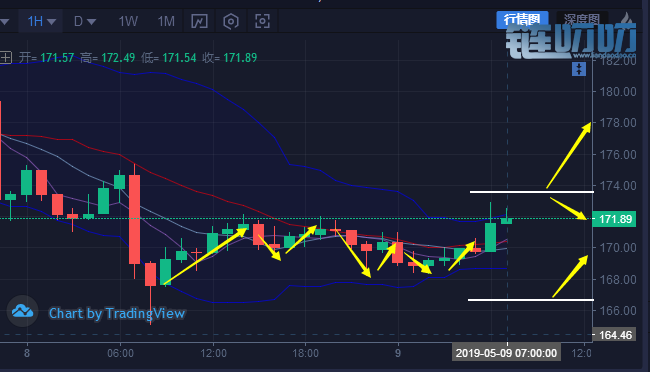The image size is (650, 372).
Task: Click the tall green candle before 07:00
Action: pos(490,237)
